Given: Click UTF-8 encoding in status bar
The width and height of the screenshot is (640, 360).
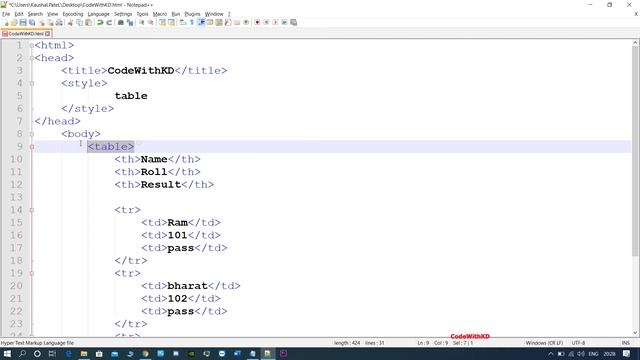Looking at the screenshot, I should click(x=578, y=343).
